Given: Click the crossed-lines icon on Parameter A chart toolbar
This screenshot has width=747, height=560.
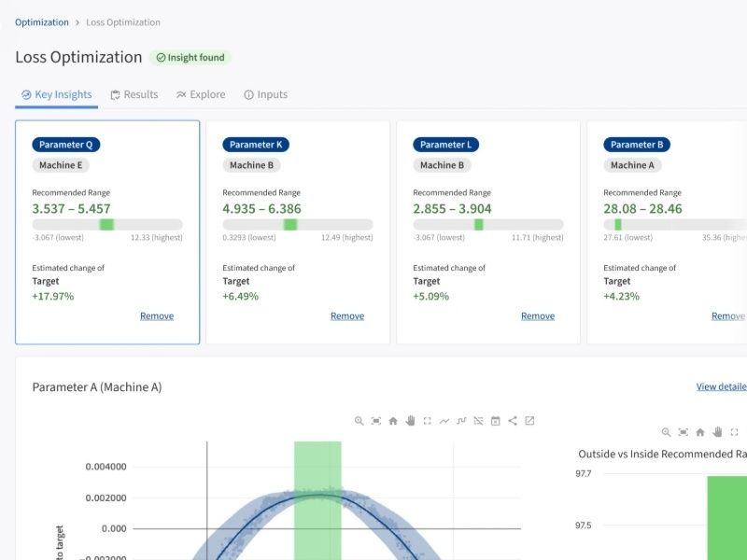Looking at the screenshot, I should [x=478, y=421].
